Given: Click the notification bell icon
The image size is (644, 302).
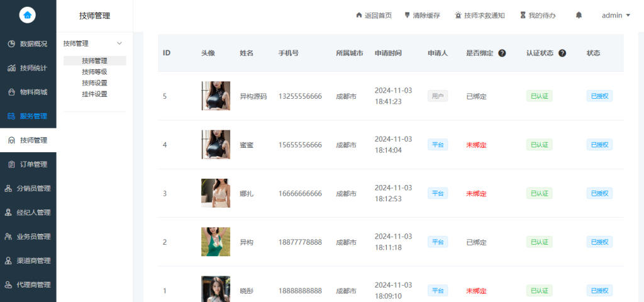Looking at the screenshot, I should coord(579,15).
